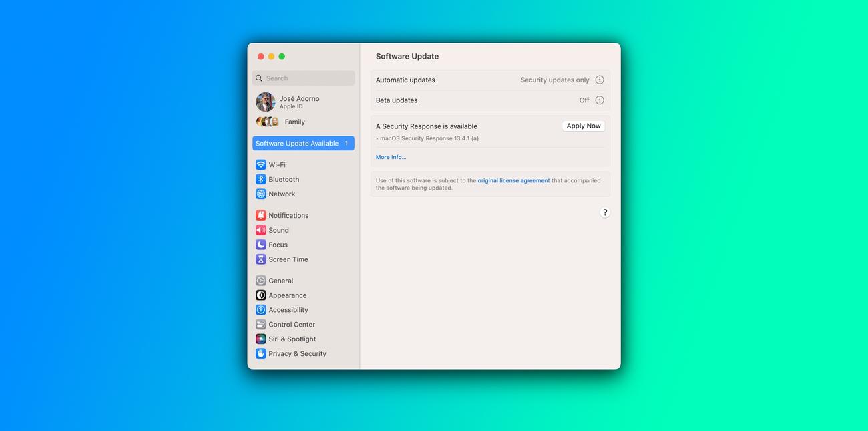868x431 pixels.
Task: Show info about Beta updates
Action: [x=599, y=99]
